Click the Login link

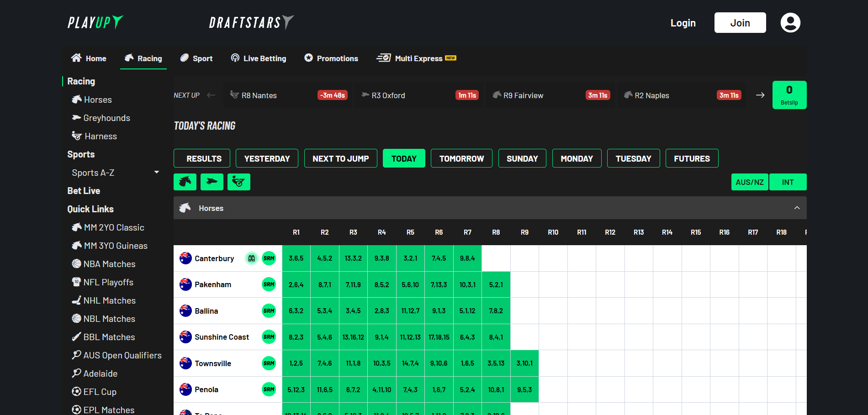683,23
